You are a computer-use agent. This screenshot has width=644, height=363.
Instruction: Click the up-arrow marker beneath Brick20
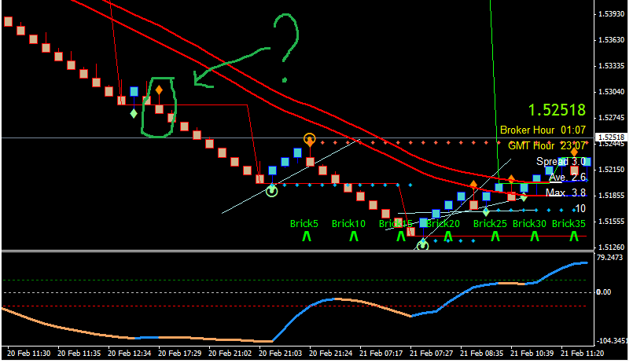[448, 236]
